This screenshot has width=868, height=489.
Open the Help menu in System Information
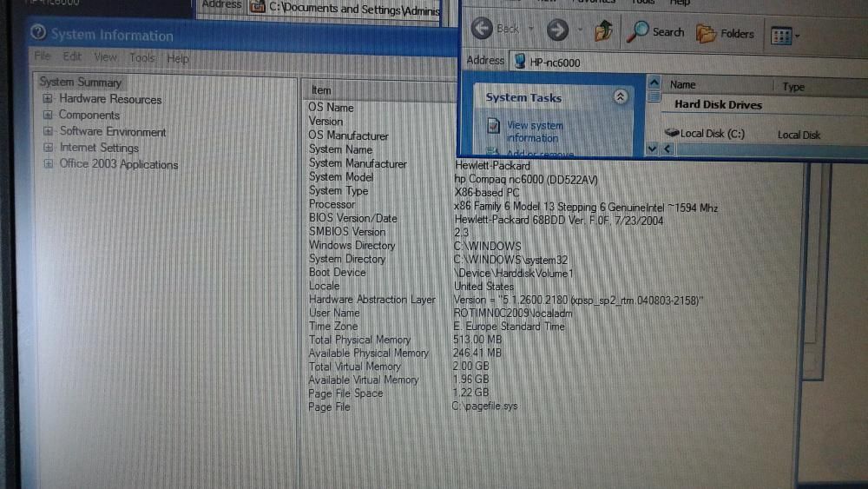(x=178, y=58)
